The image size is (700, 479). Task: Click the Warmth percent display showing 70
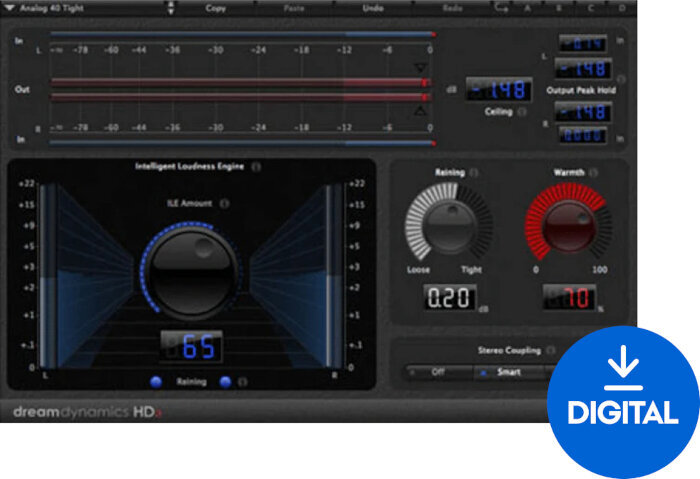point(569,298)
